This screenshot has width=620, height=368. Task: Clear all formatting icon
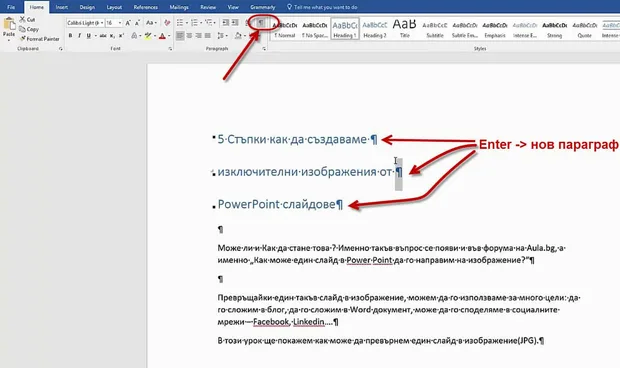click(167, 23)
